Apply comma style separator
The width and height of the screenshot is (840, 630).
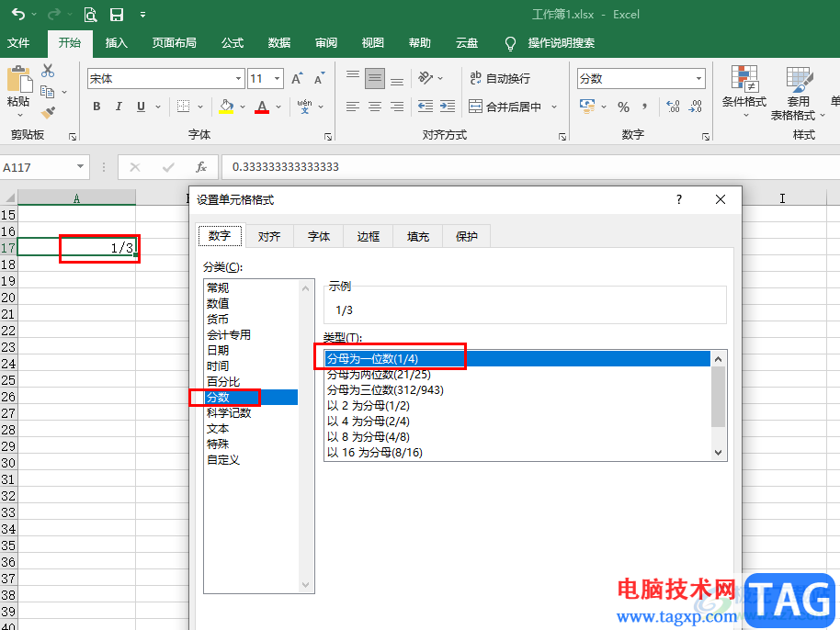click(645, 106)
